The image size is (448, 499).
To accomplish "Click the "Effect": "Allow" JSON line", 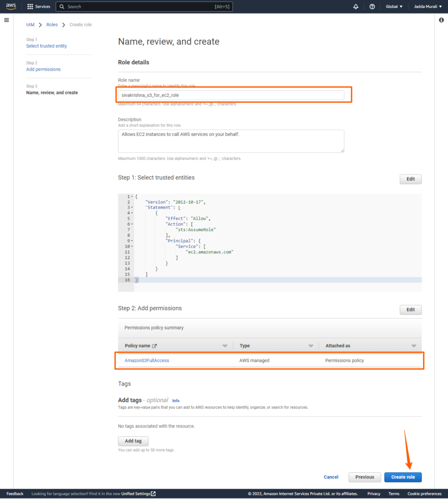I will pyautogui.click(x=188, y=219).
